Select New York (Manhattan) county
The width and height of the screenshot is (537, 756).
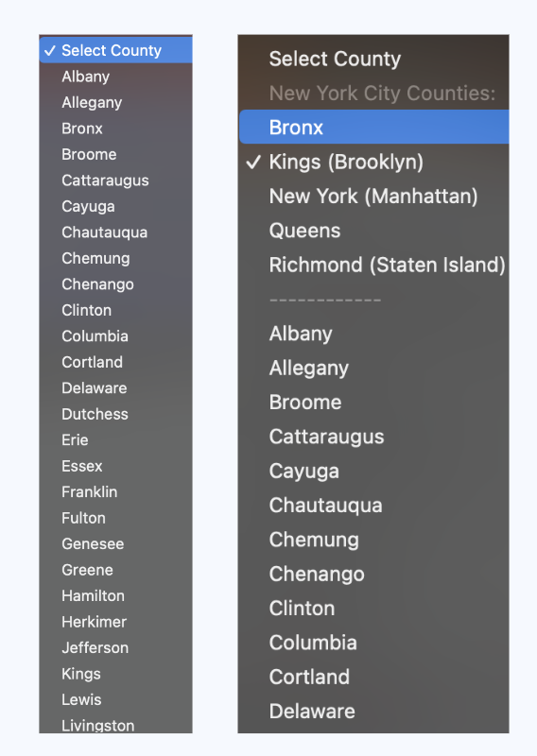click(x=374, y=196)
